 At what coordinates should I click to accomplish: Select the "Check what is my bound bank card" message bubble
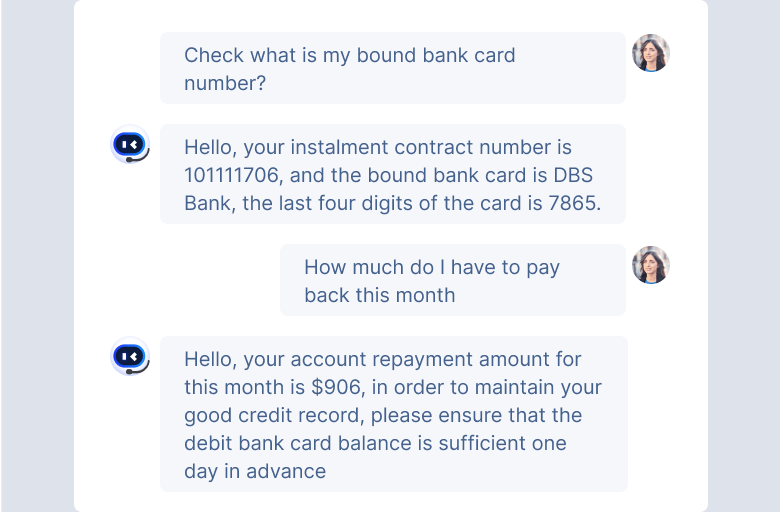pyautogui.click(x=392, y=68)
